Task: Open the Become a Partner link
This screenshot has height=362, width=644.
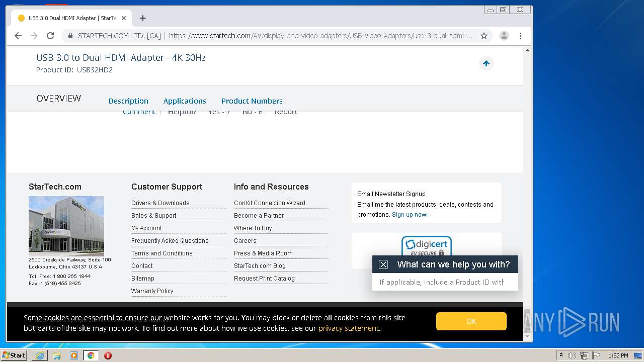Action: pyautogui.click(x=259, y=216)
